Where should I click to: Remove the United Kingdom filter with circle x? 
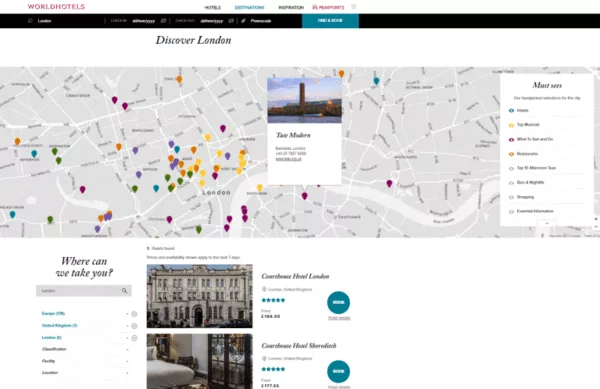click(134, 326)
